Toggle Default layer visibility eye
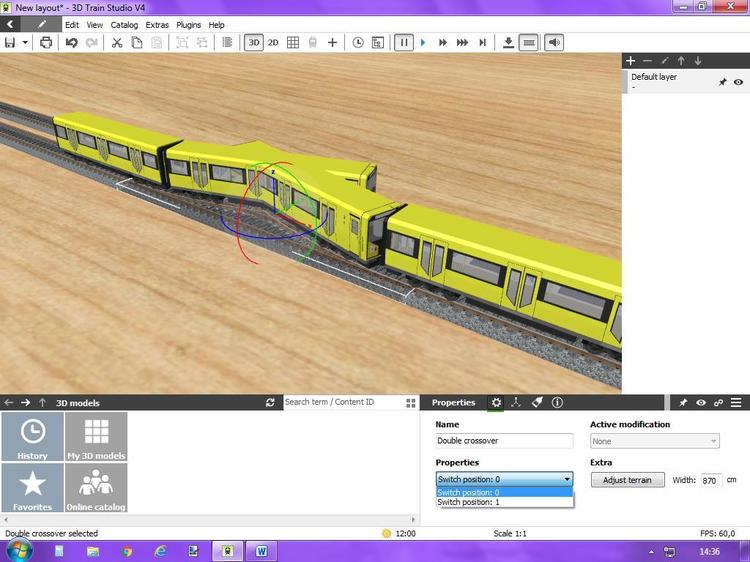The width and height of the screenshot is (750, 562). point(738,82)
